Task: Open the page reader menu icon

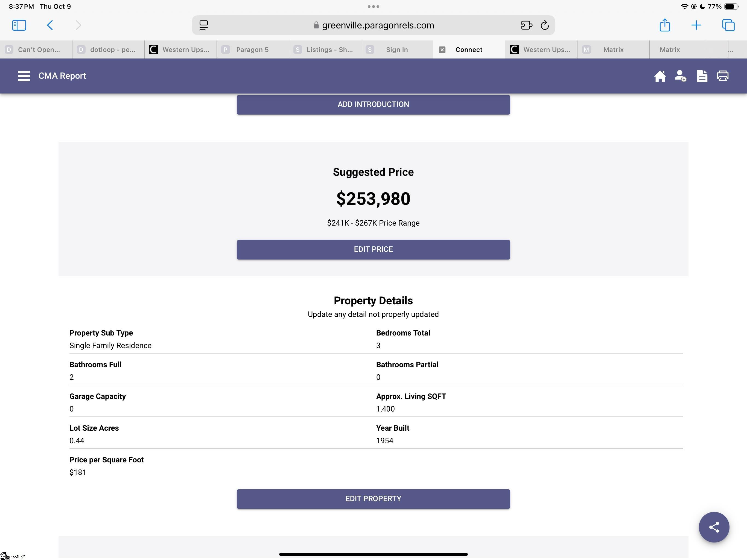Action: pyautogui.click(x=204, y=25)
